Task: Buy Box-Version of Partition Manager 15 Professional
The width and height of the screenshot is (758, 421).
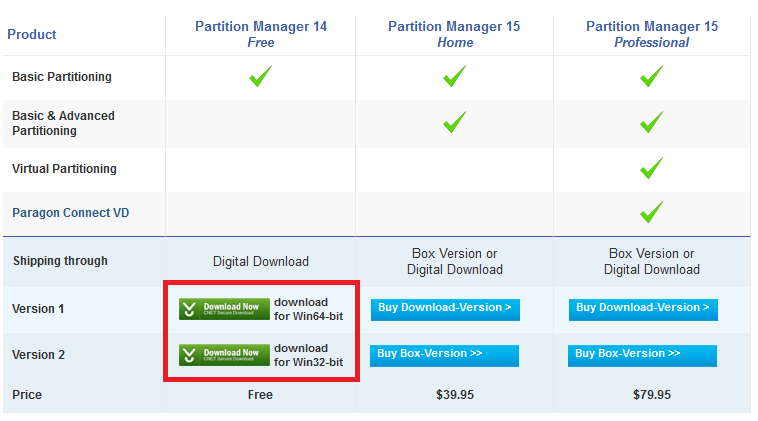Action: coord(642,355)
